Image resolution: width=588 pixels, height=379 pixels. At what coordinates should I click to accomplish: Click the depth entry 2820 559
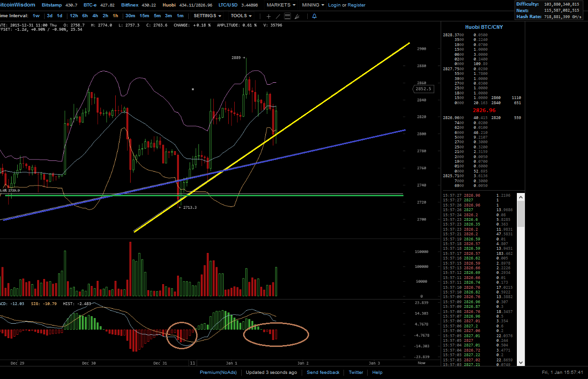coord(506,118)
